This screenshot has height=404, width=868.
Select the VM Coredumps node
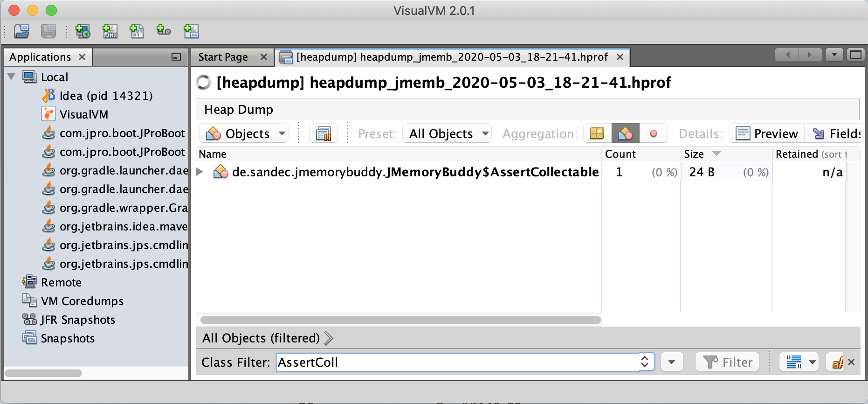point(82,301)
